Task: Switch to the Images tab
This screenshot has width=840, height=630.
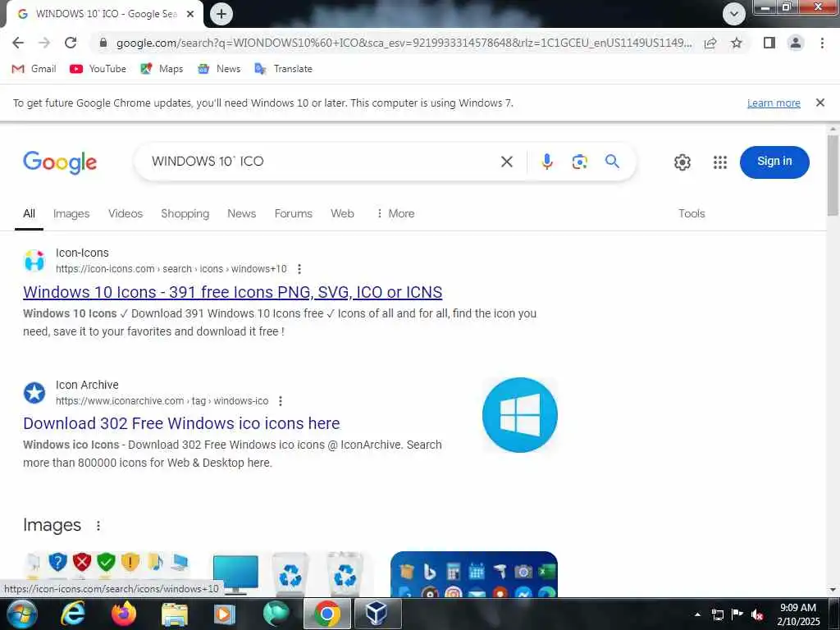Action: [71, 214]
